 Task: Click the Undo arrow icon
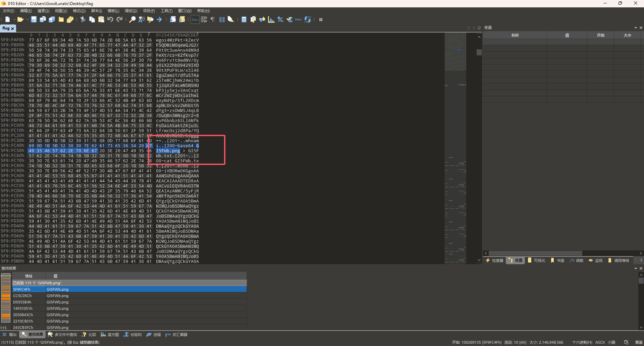(x=110, y=19)
